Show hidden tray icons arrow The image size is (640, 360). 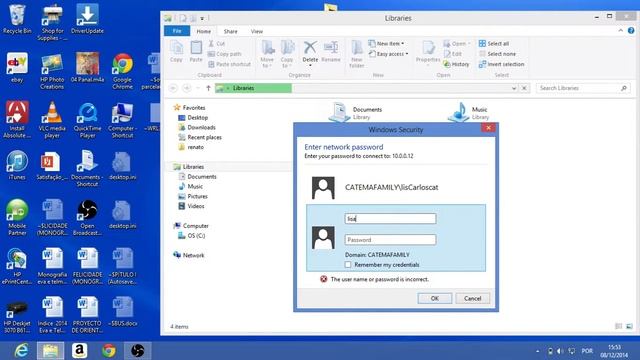[x=538, y=351]
